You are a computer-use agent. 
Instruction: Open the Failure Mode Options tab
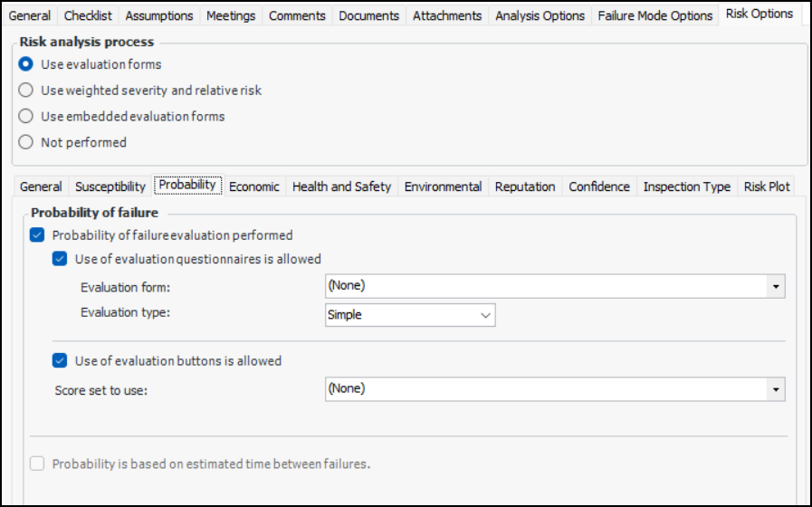[654, 15]
